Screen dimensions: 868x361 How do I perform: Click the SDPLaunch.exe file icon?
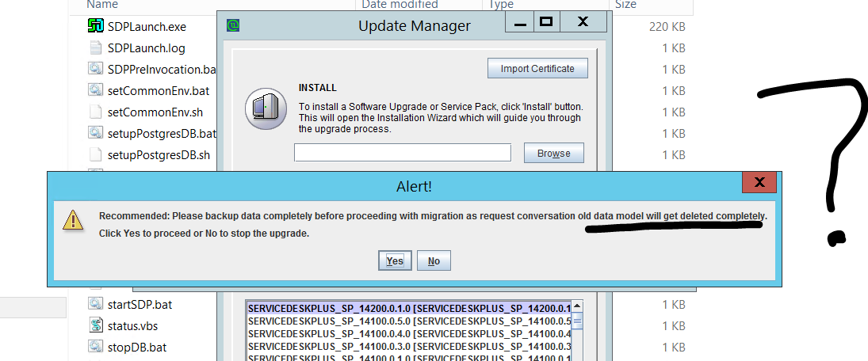click(96, 26)
